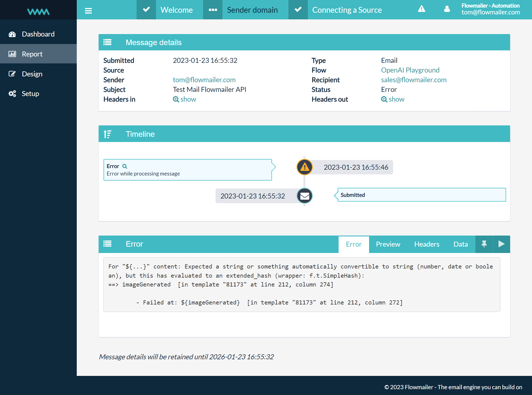Click the Setup gears icon
The height and width of the screenshot is (395, 532).
click(12, 94)
